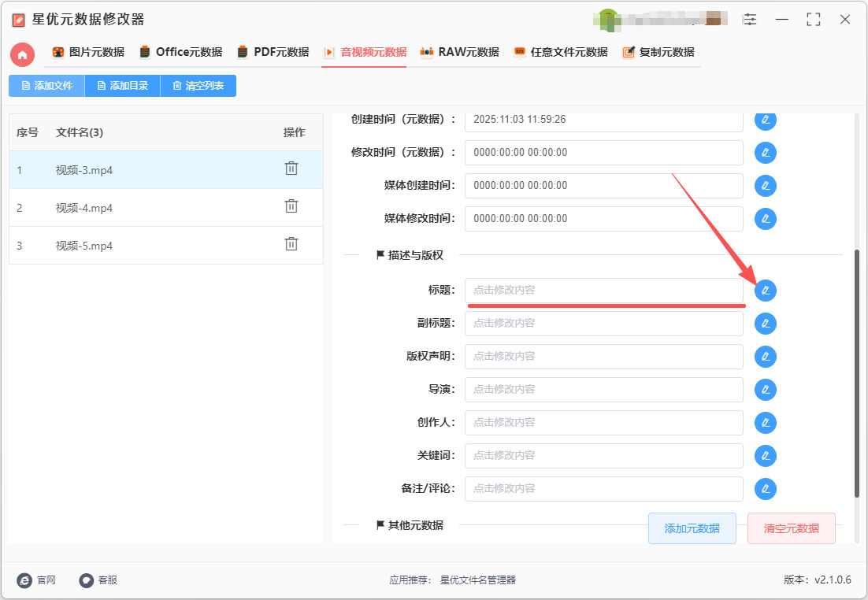Click the 添加目录 button
868x600 pixels.
click(122, 86)
